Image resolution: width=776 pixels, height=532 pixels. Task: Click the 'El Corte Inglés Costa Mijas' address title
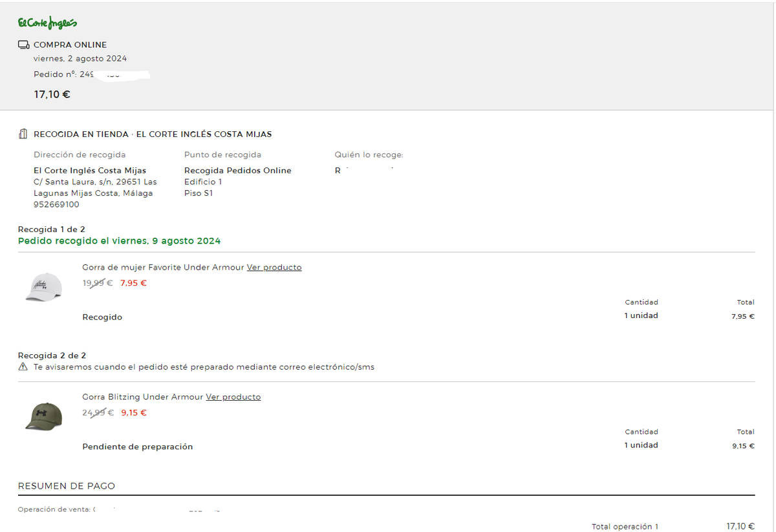coord(90,171)
